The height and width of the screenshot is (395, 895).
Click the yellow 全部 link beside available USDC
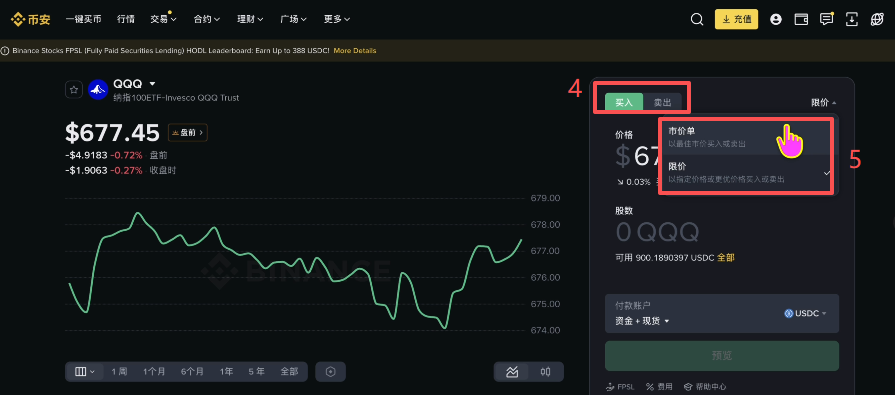pyautogui.click(x=726, y=257)
